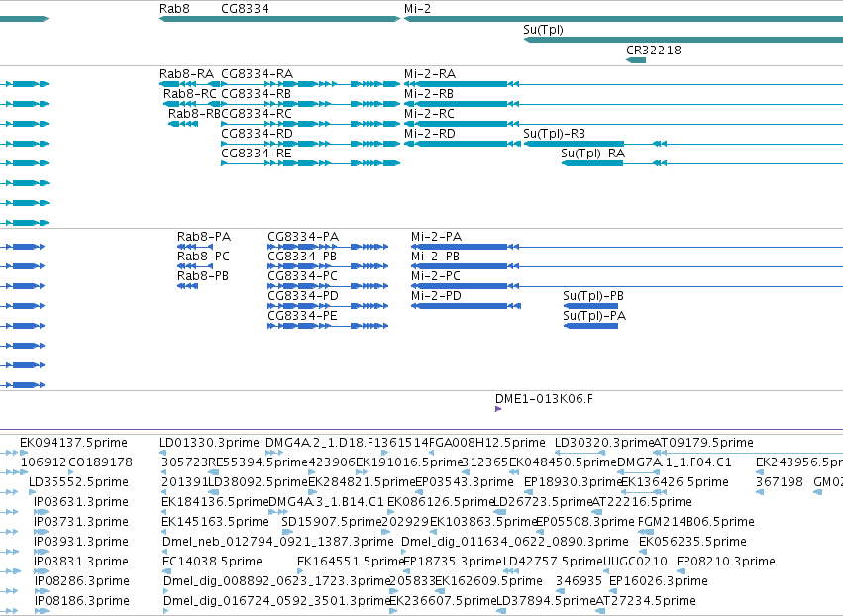The image size is (843, 616).
Task: Click EST label LD35552.5prime
Action: 78,482
